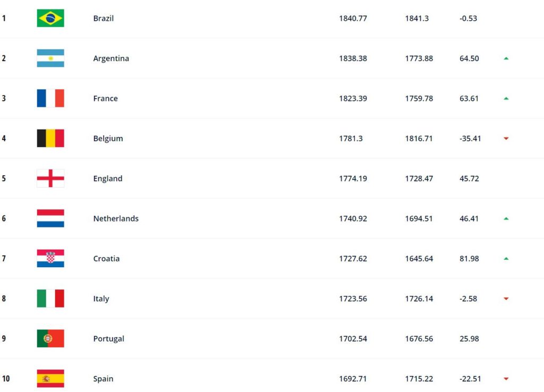Screen dimensions: 544x392
Task: Click England's total points 1774.19
Action: pos(353,178)
